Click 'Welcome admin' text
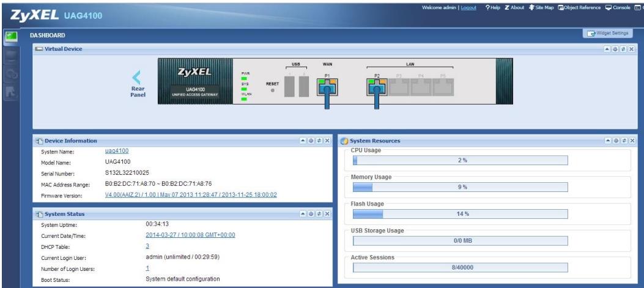The width and height of the screenshot is (644, 288). [439, 7]
